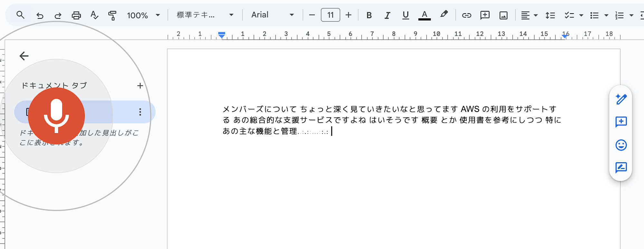Add a comment from the side panel
644x249 pixels.
(621, 122)
